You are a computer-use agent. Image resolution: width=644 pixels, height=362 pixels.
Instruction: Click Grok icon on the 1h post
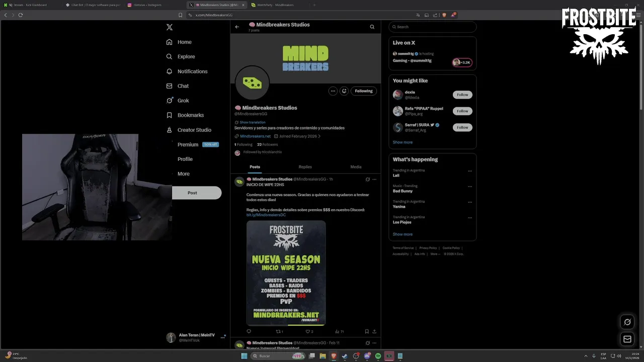tap(368, 179)
